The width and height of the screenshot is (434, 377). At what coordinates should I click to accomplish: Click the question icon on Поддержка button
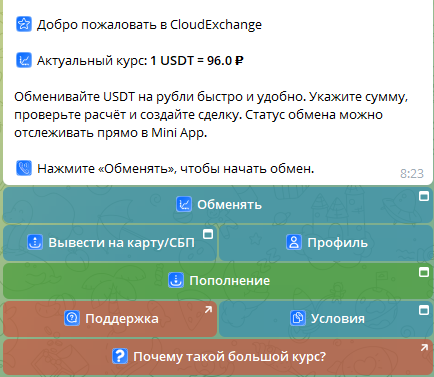[72, 318]
